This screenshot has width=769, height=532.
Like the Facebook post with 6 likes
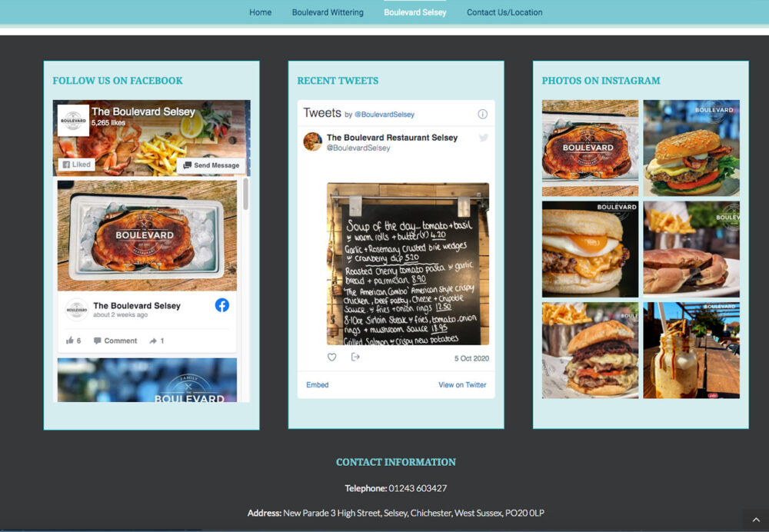(73, 341)
